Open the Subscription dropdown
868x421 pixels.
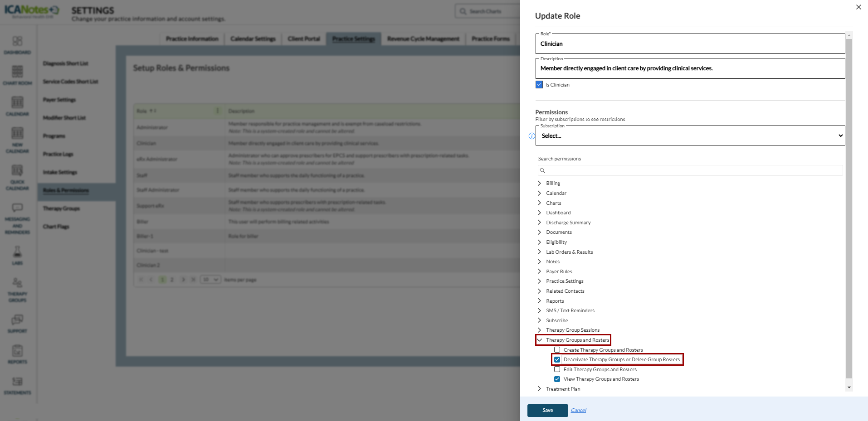click(690, 136)
